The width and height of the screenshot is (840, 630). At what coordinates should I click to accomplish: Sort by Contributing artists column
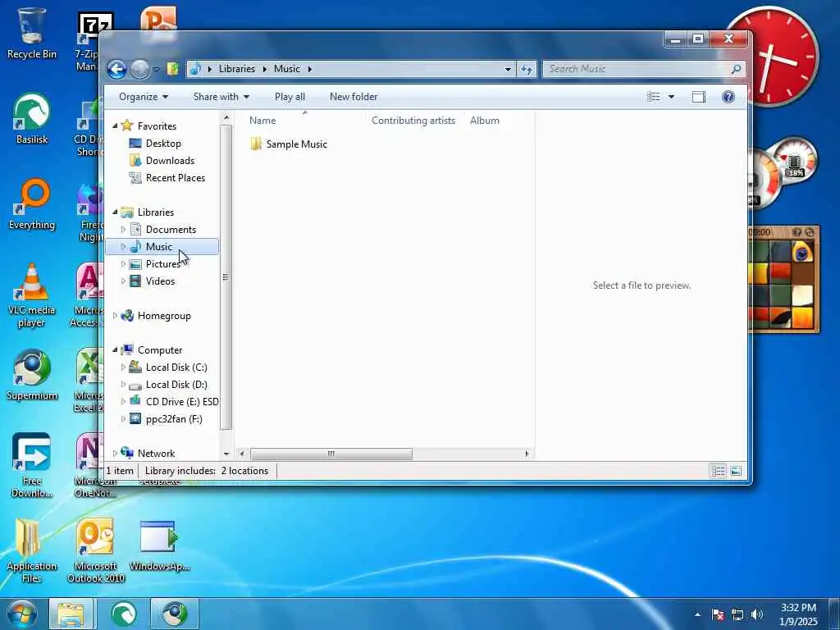(413, 121)
